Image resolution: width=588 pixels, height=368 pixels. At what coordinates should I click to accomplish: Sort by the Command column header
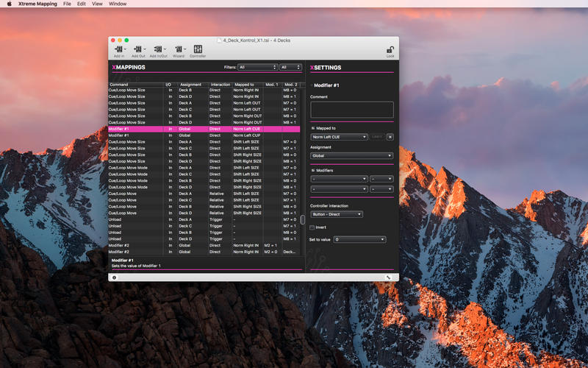tap(136, 85)
